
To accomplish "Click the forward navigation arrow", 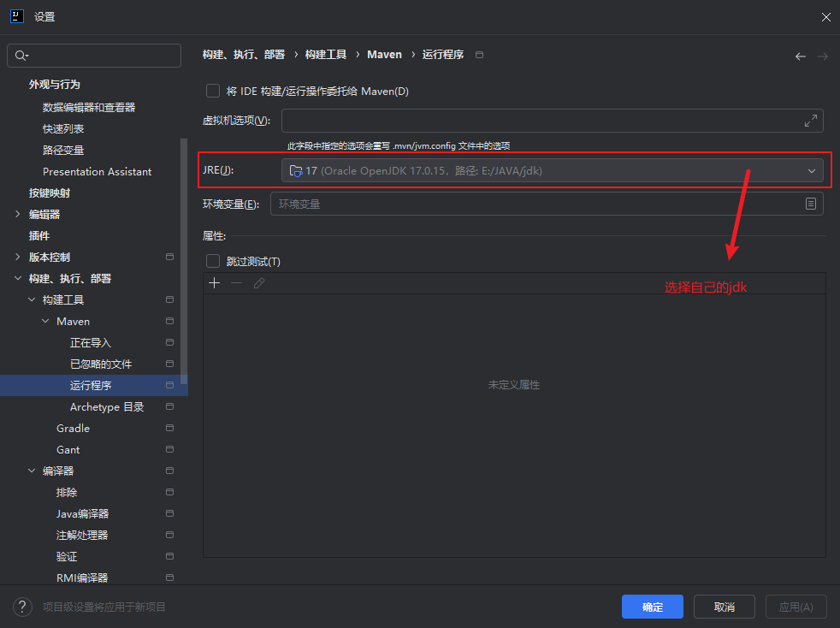I will coord(822,56).
